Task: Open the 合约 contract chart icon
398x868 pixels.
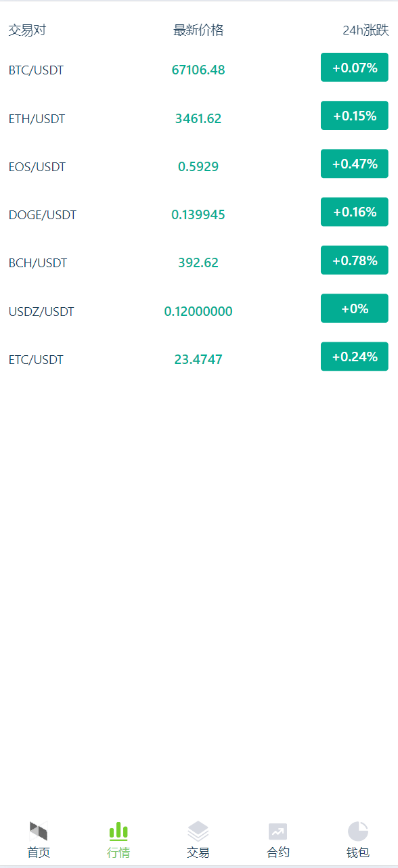Action: coord(278,831)
